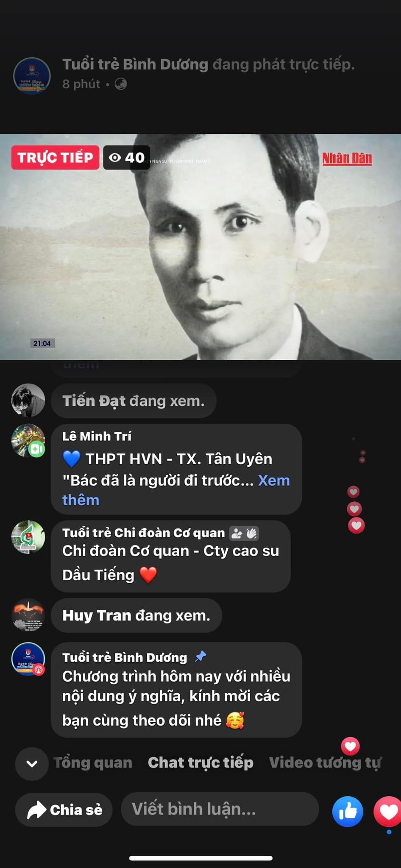Collapse the chat panel with chevron button
The height and width of the screenshot is (868, 401).
pyautogui.click(x=32, y=764)
